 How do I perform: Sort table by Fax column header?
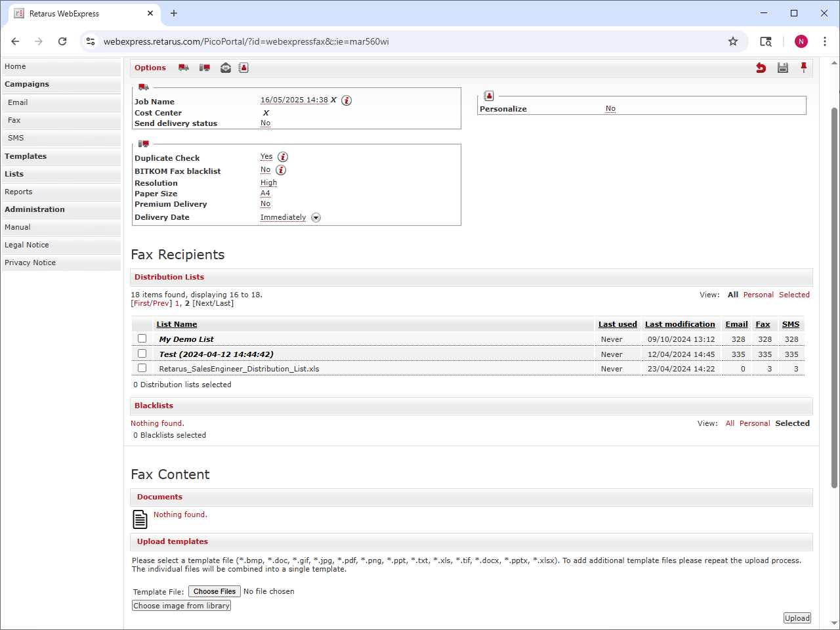pos(763,324)
